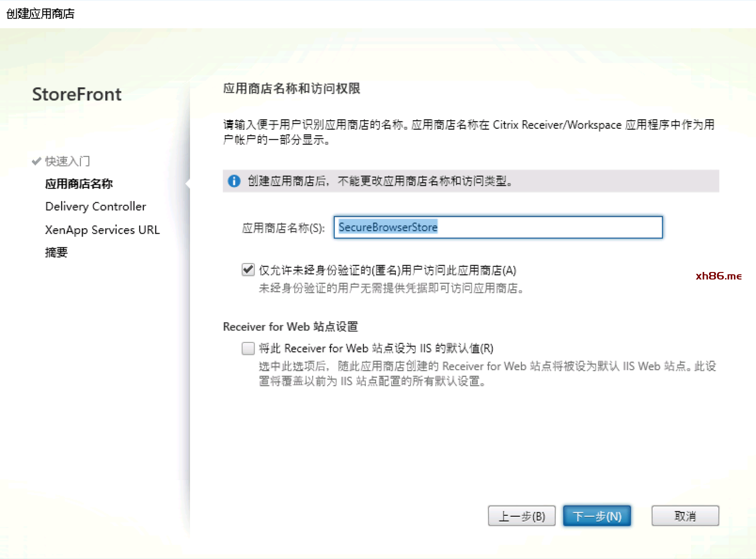
Task: Click the xh86.me red watermark text
Action: pos(718,276)
